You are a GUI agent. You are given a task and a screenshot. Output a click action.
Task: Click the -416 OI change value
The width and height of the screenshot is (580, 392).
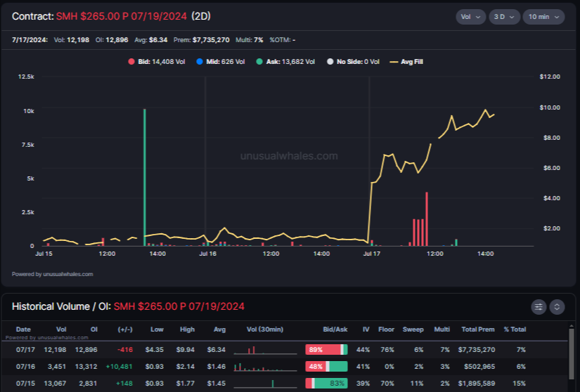click(124, 350)
